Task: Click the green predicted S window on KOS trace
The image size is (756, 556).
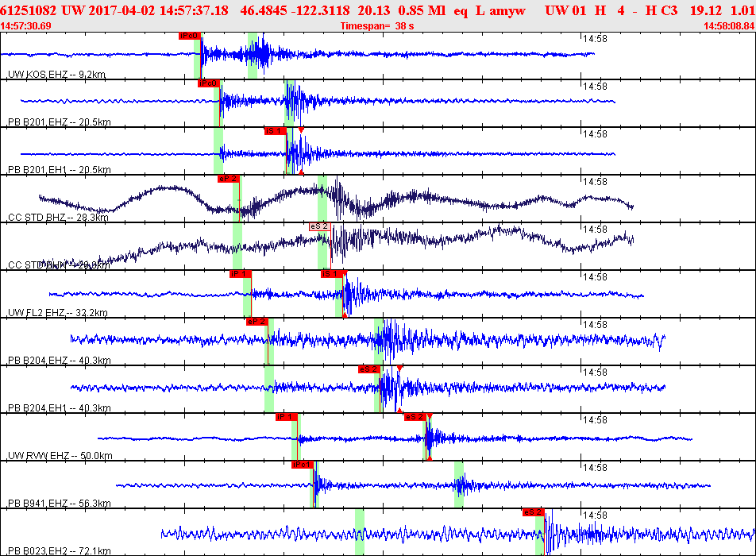Action: click(253, 56)
